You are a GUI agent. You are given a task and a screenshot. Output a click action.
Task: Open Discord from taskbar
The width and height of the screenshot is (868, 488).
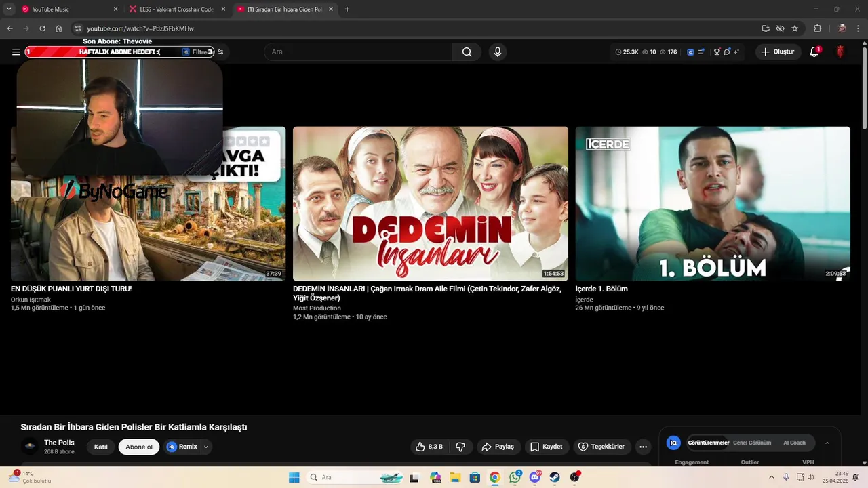coord(535,477)
